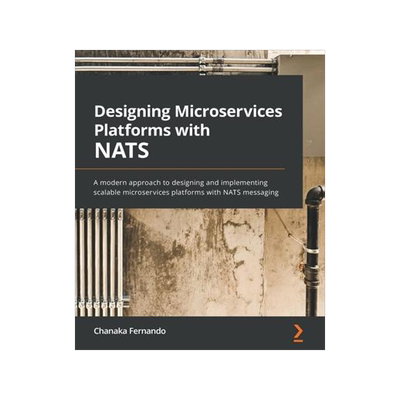Screen dimensions: 400x400
Task: Click the book title 'Designing Microservices Platforms with'
Action: coord(188,121)
